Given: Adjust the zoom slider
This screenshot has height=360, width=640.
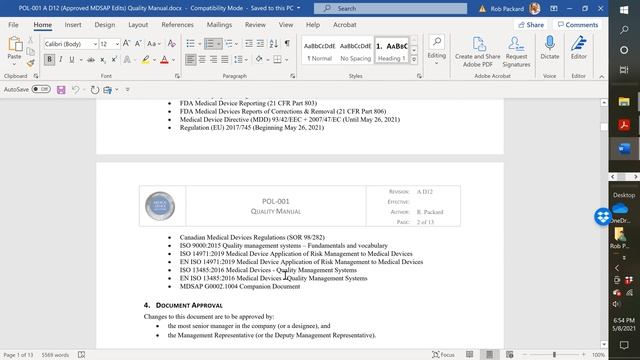Looking at the screenshot, I should coord(554,354).
